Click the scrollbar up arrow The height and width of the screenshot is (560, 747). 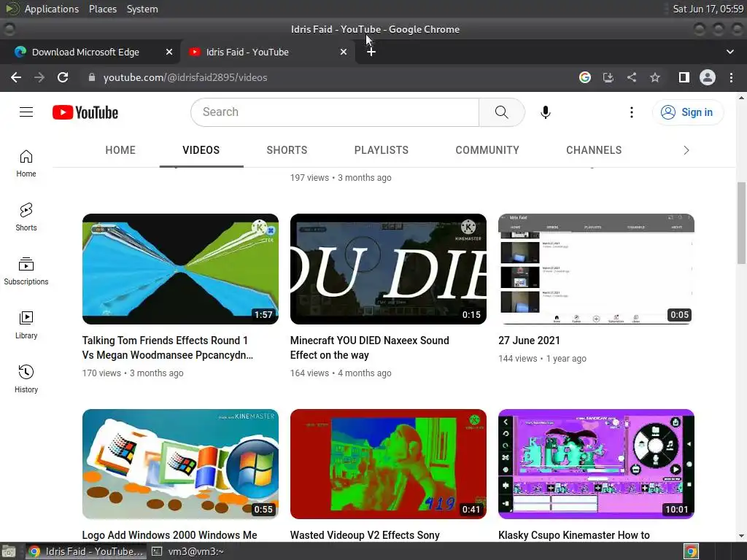741,97
